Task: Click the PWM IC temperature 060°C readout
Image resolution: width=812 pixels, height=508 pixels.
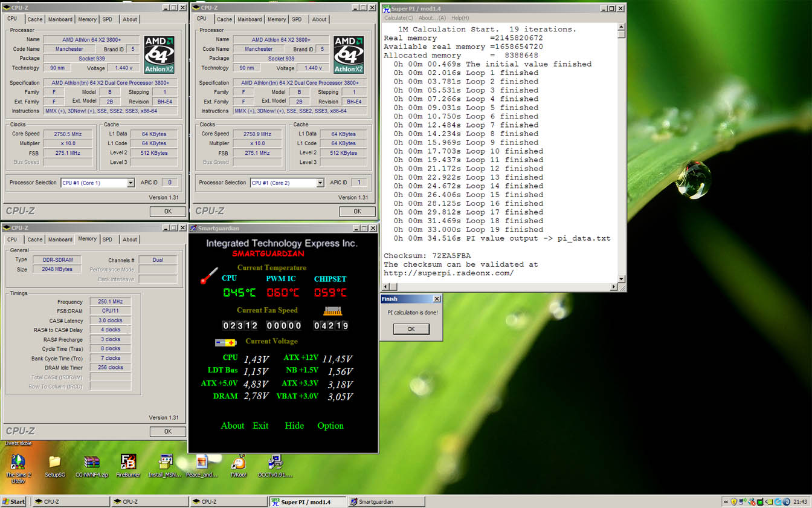Action: pos(283,293)
